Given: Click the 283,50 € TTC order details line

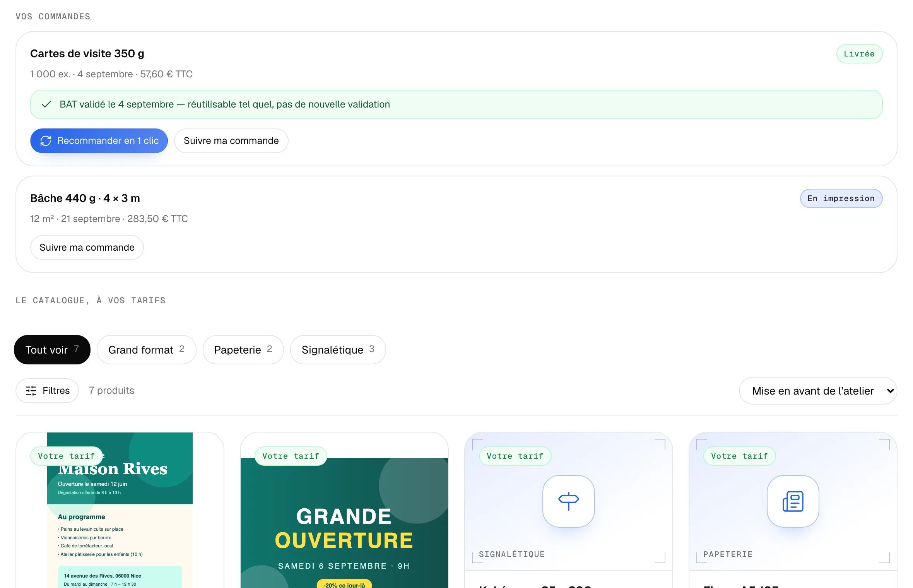Looking at the screenshot, I should [109, 219].
